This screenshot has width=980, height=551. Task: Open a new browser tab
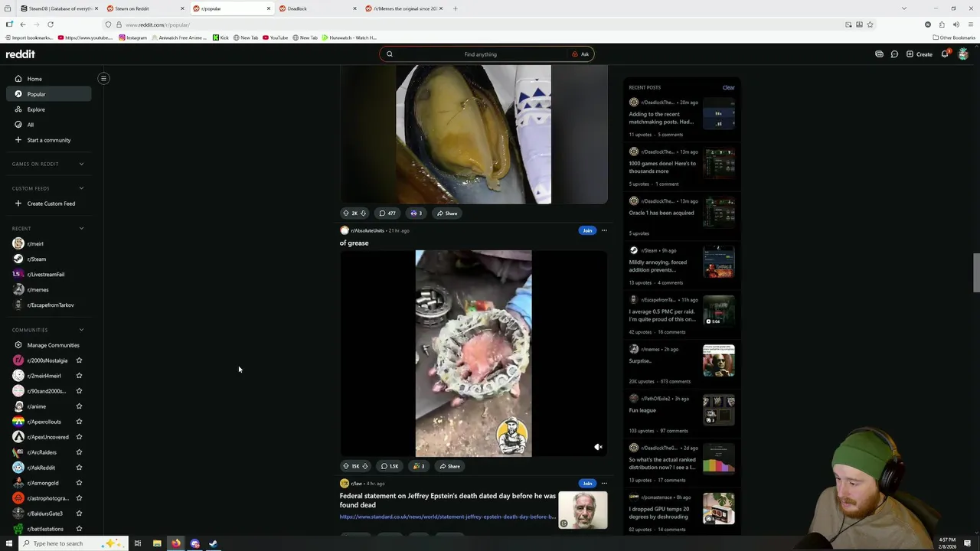(x=455, y=8)
